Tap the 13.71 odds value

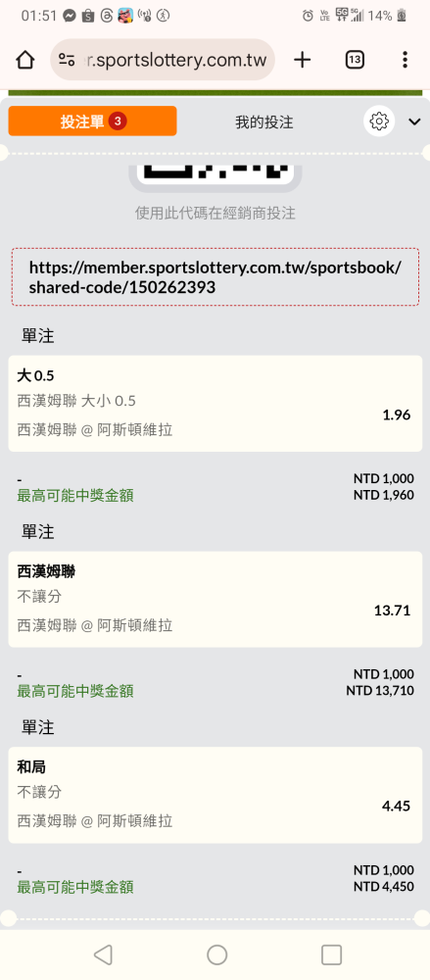click(x=392, y=611)
